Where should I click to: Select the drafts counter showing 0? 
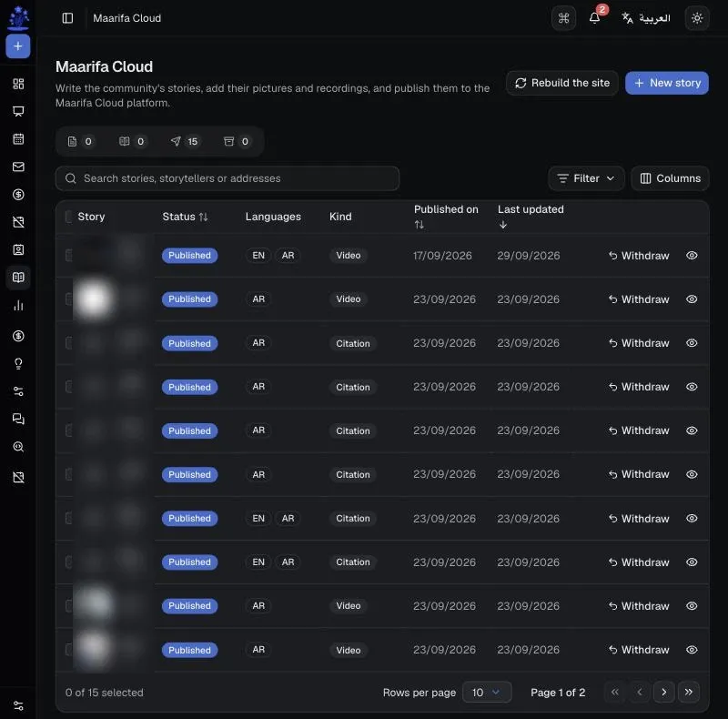80,141
